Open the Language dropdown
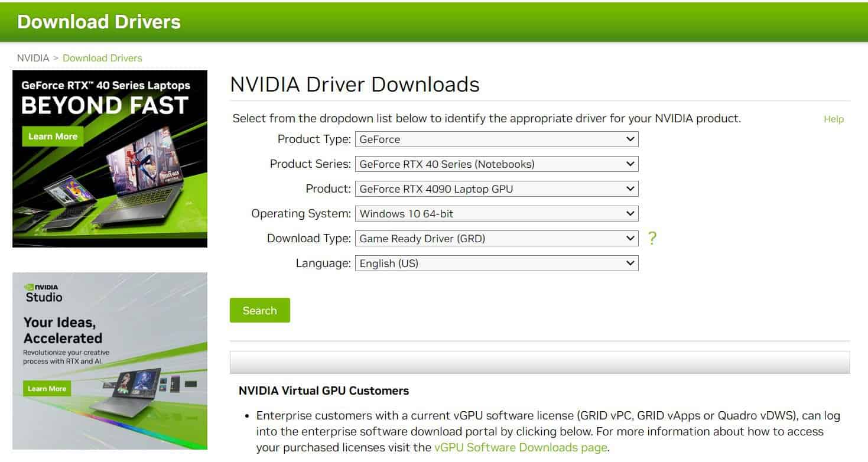The width and height of the screenshot is (868, 462). 496,263
